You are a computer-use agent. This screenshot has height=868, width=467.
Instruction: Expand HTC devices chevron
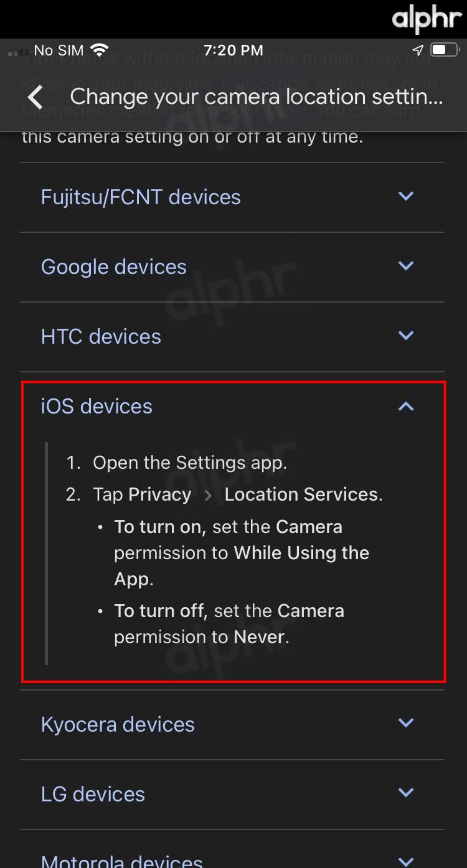pos(406,336)
